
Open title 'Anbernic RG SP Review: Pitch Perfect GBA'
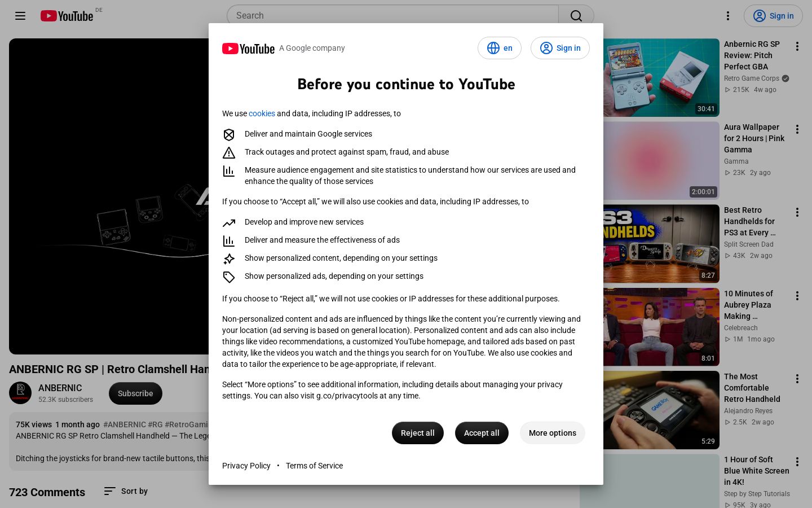752,55
